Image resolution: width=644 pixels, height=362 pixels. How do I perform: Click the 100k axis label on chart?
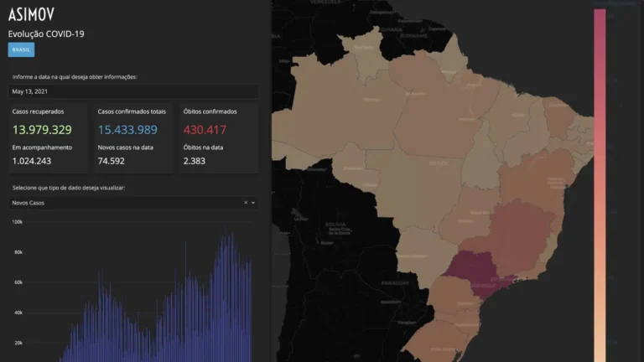pos(17,222)
